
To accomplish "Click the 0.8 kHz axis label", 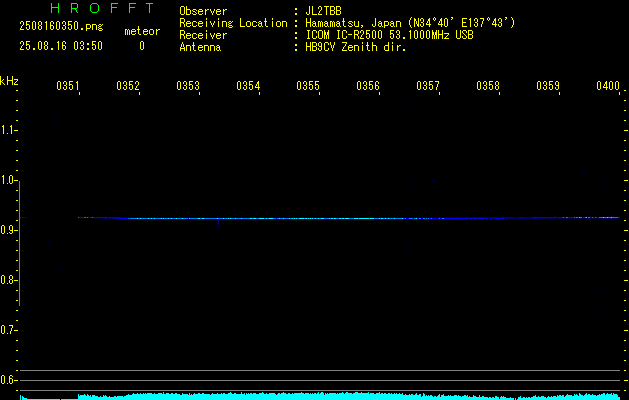I will point(8,280).
